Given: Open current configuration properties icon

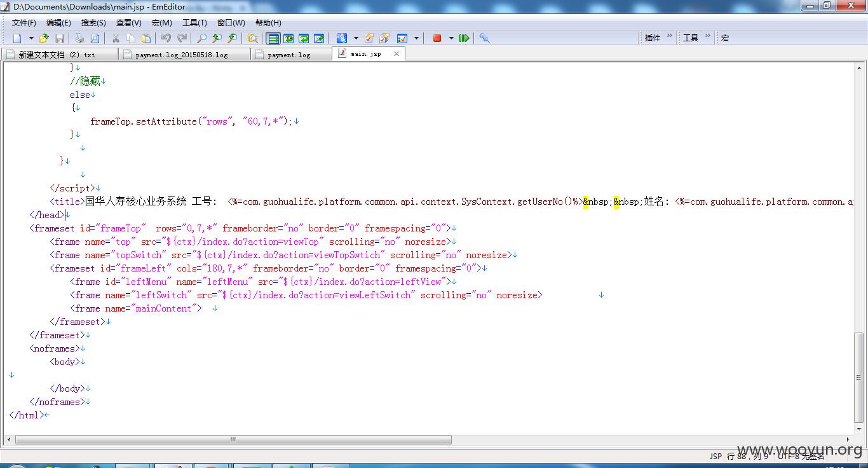Looking at the screenshot, I should click(369, 38).
